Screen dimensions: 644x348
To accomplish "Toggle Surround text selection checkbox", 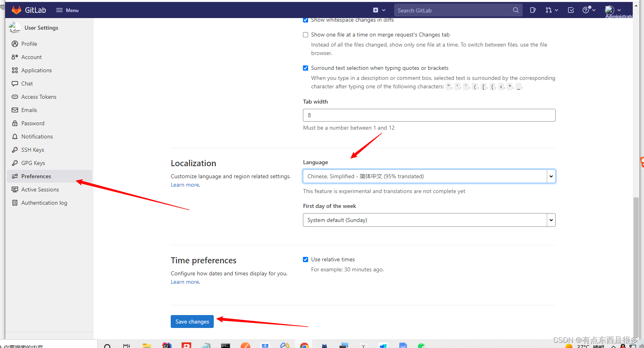I will (x=305, y=68).
